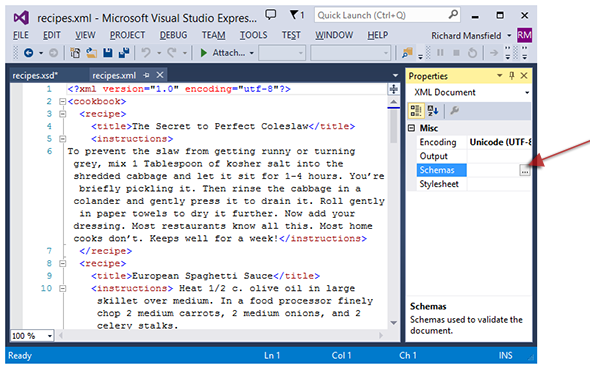The width and height of the screenshot is (590, 371).
Task: Select the Stylesheet property row
Action: pos(474,184)
